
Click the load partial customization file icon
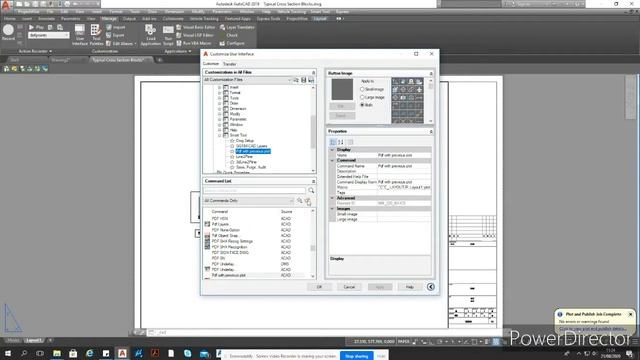pyautogui.click(x=296, y=80)
